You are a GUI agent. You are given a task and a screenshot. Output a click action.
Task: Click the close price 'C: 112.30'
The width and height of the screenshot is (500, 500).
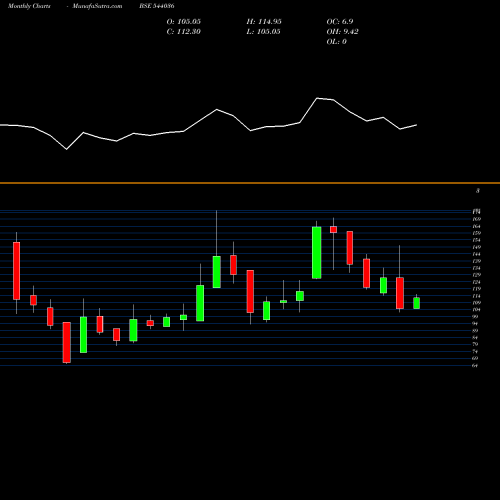coord(184,32)
